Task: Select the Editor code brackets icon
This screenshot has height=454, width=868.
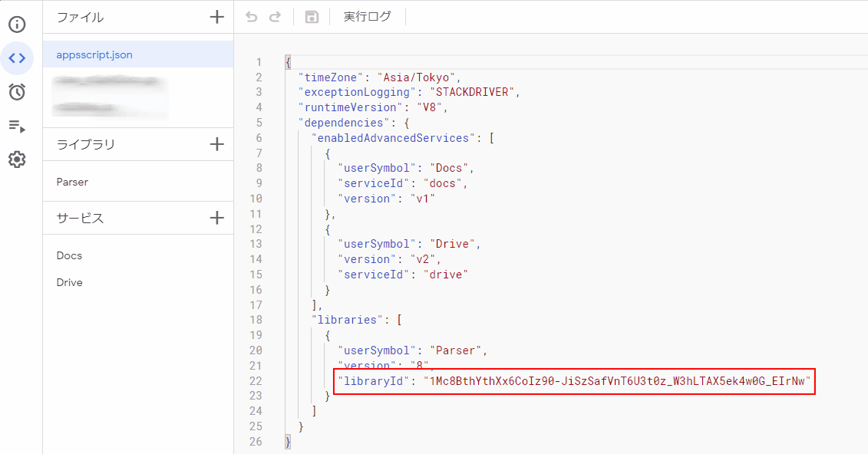Action: pyautogui.click(x=17, y=58)
